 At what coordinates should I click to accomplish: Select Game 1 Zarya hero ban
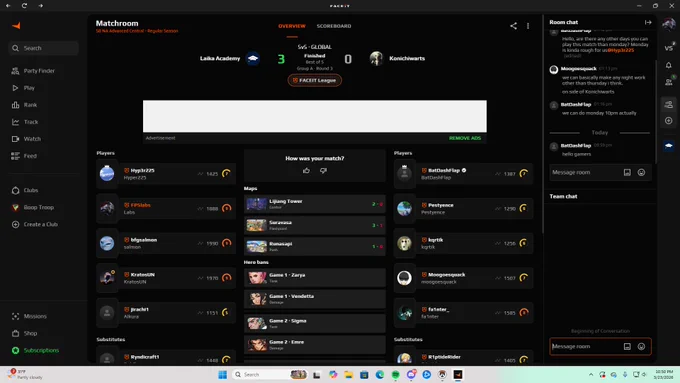315,278
